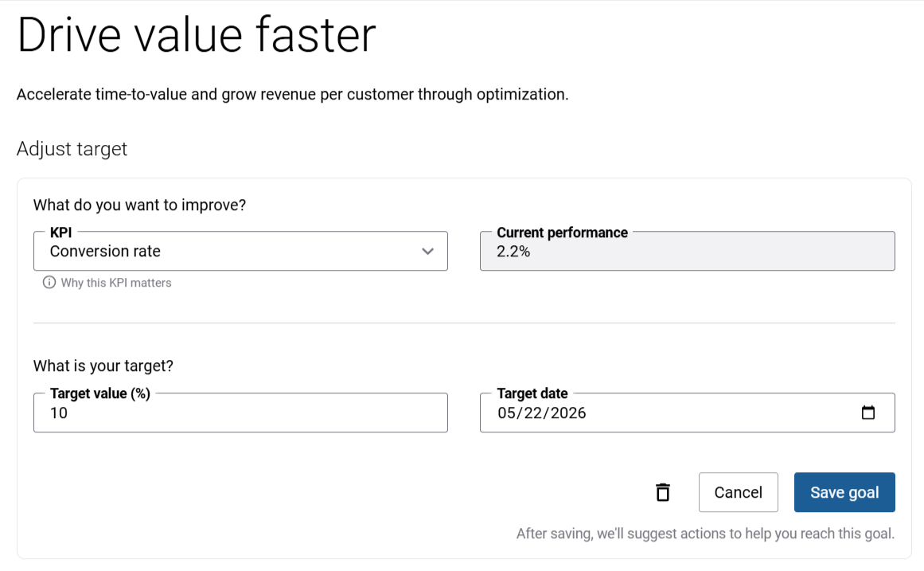This screenshot has height=571, width=924.
Task: Click the Adjust target section heading
Action: tap(72, 149)
